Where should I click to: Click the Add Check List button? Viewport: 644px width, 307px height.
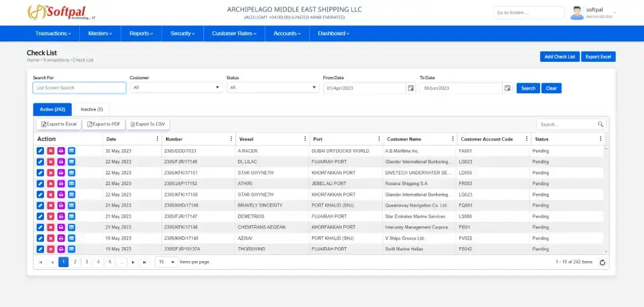[x=560, y=57]
